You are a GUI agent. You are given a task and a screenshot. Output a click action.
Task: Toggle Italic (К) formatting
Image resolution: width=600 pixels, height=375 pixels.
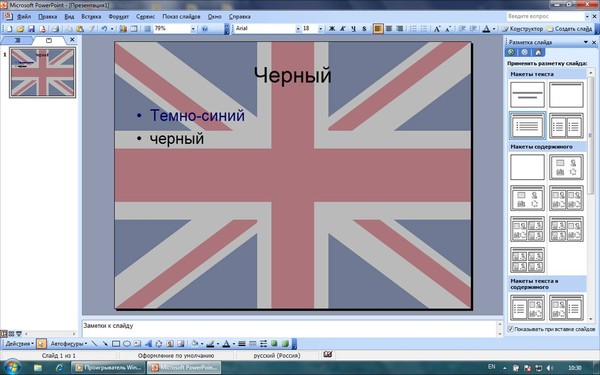coord(342,29)
